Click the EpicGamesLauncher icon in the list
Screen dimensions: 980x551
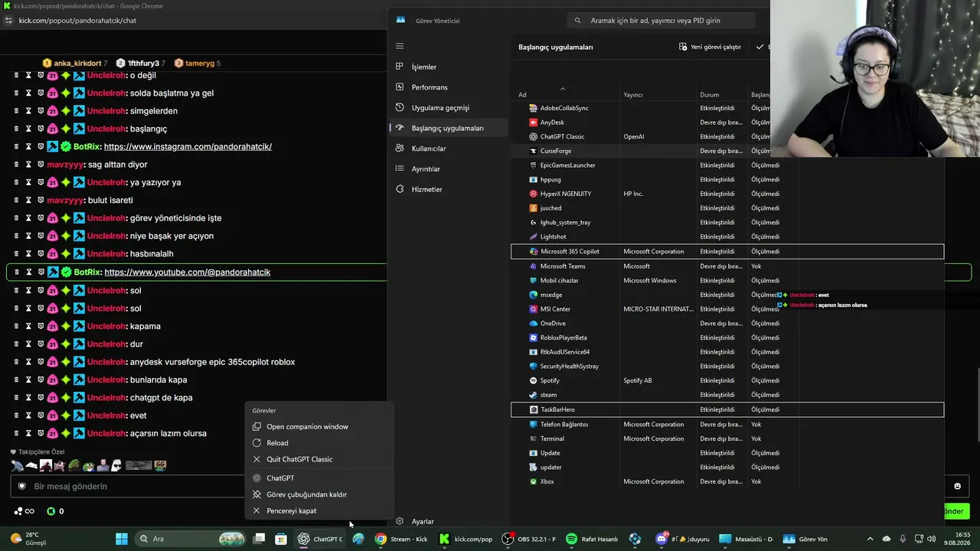coord(534,165)
